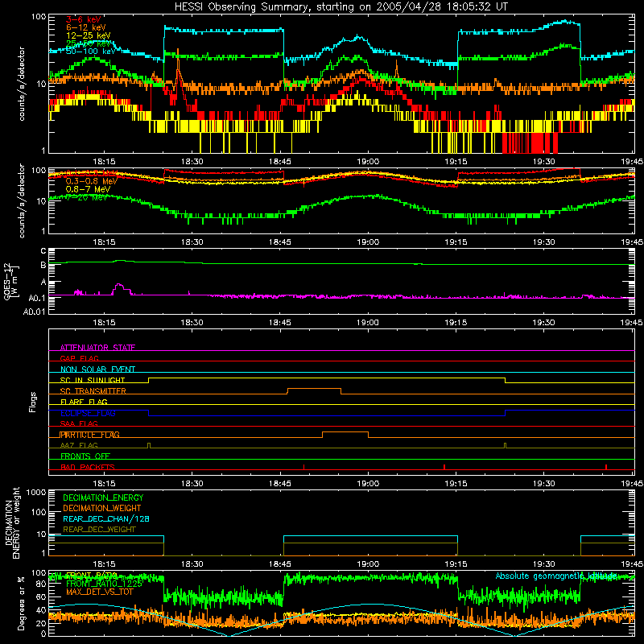
Task: Select the '6-12 keV' legend label
Action: (85, 27)
